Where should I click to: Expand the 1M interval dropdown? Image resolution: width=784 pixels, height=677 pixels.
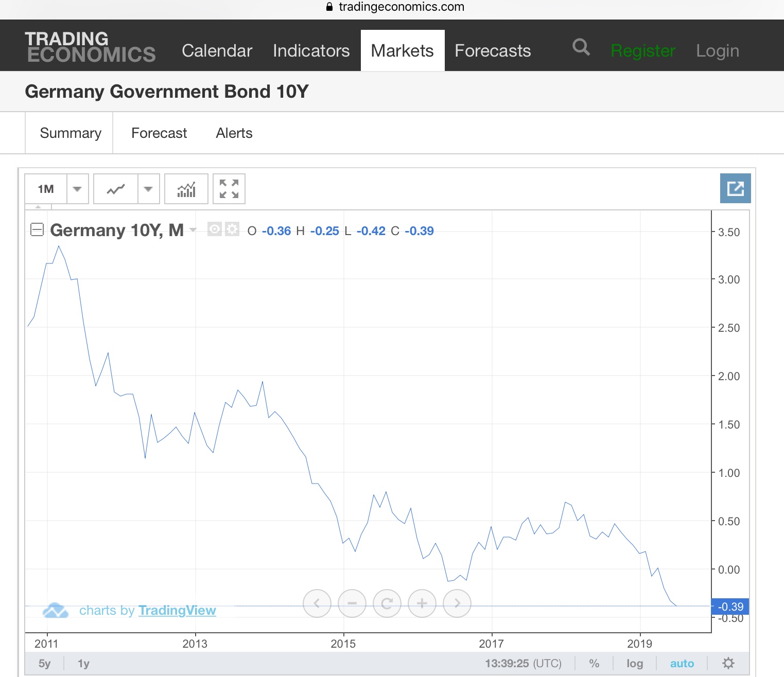point(77,189)
